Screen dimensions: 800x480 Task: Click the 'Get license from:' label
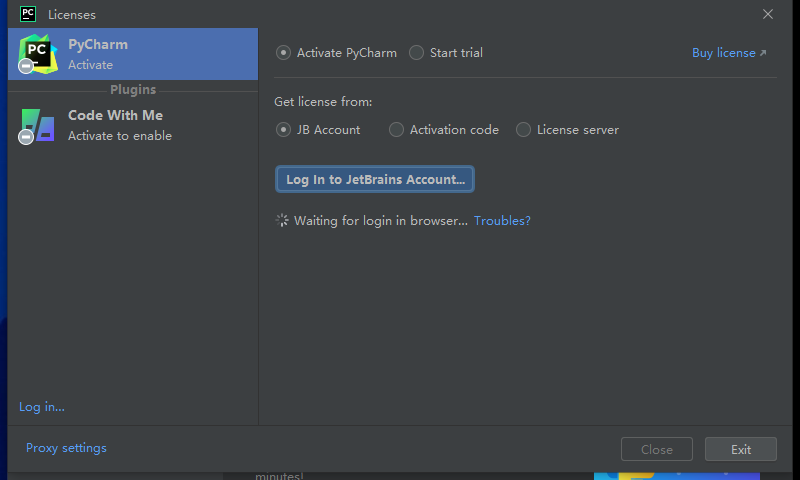click(323, 102)
